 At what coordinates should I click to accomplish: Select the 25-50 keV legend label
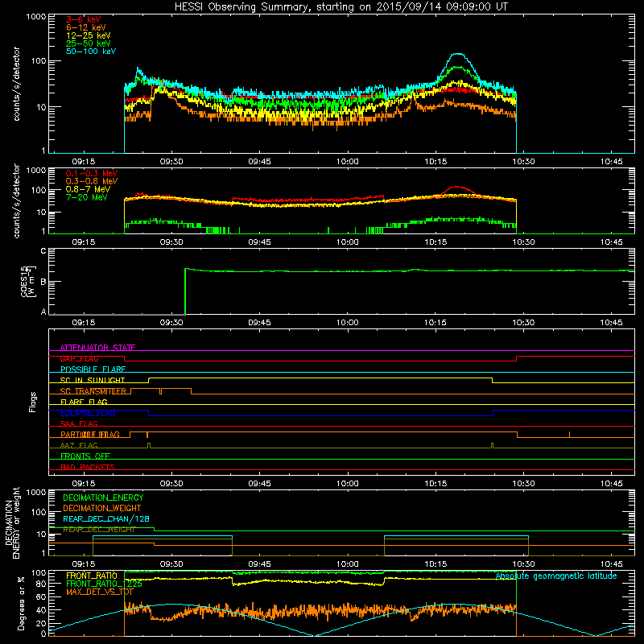[88, 43]
